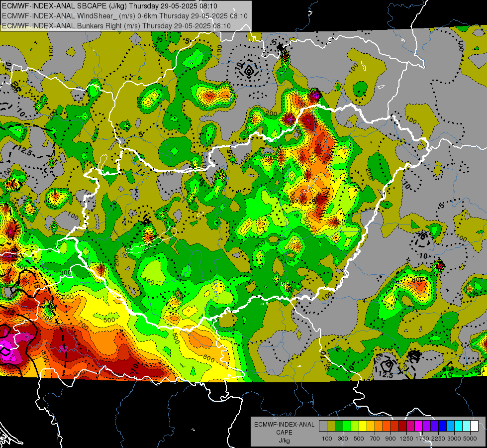Select the brick red legend swatch after 900
Screen dimensions: 487x448
[x=394, y=426]
